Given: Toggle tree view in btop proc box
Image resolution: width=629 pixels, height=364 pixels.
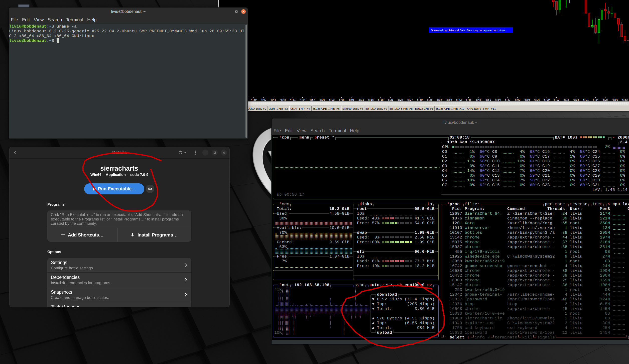Looking at the screenshot, I should tap(597, 204).
